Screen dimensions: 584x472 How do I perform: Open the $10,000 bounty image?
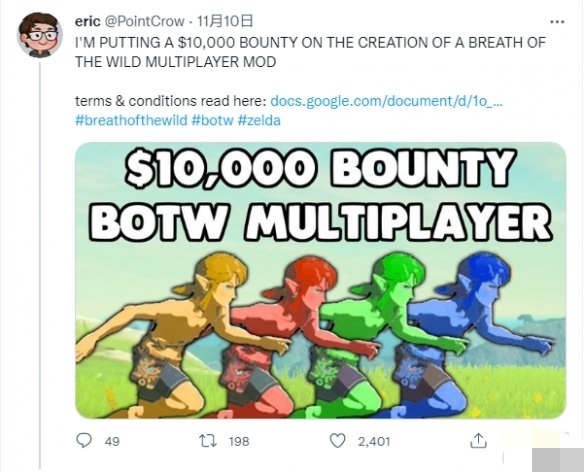[321, 280]
